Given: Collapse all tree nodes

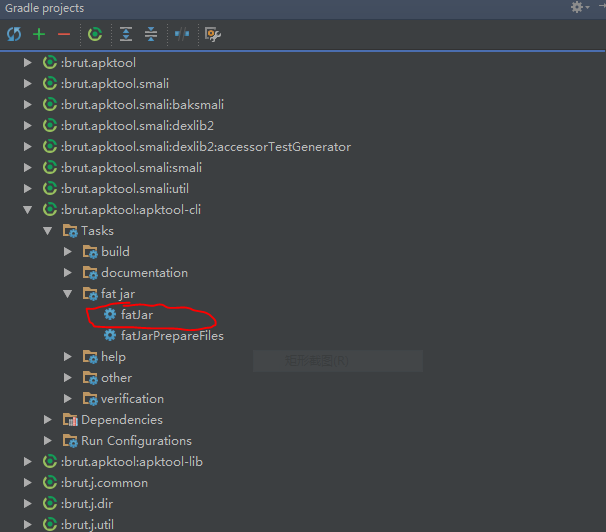Looking at the screenshot, I should click(x=151, y=34).
